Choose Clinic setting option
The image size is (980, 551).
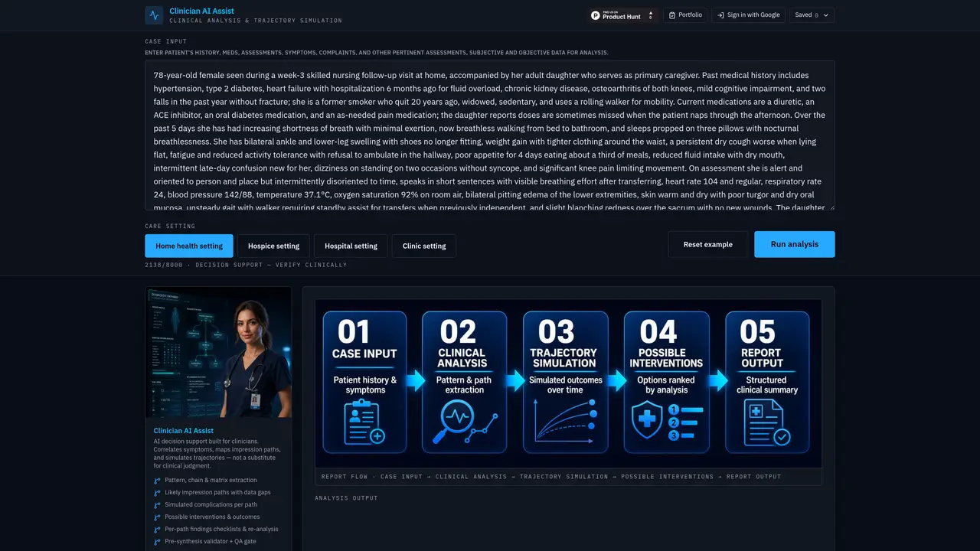(x=424, y=246)
